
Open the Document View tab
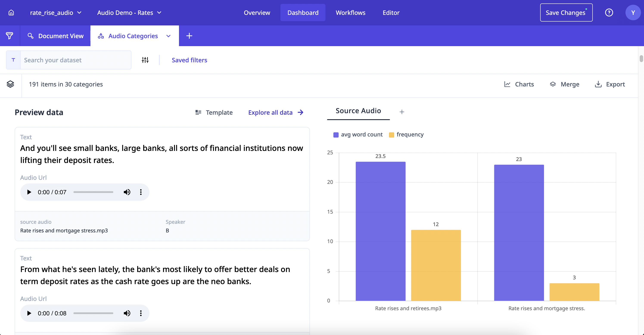(x=56, y=36)
